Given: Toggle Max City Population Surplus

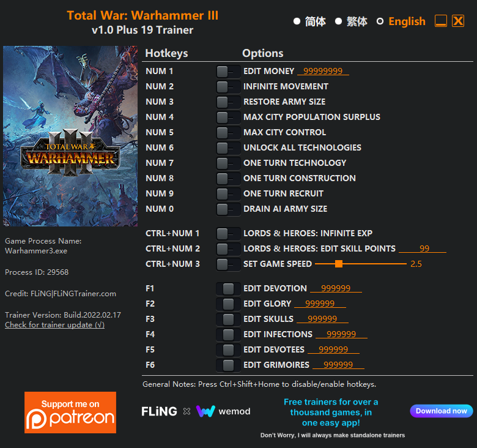Looking at the screenshot, I should pyautogui.click(x=228, y=118).
